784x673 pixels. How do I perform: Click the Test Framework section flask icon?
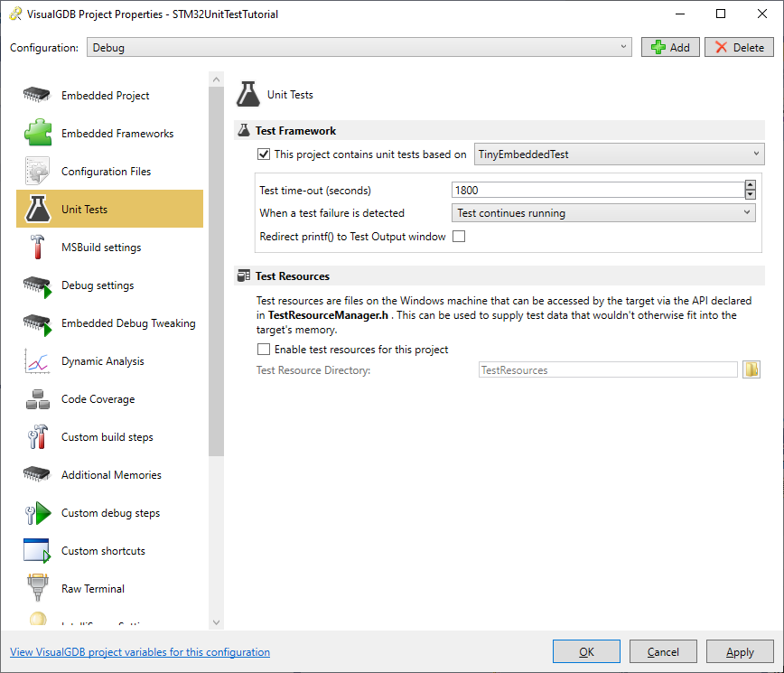point(244,130)
